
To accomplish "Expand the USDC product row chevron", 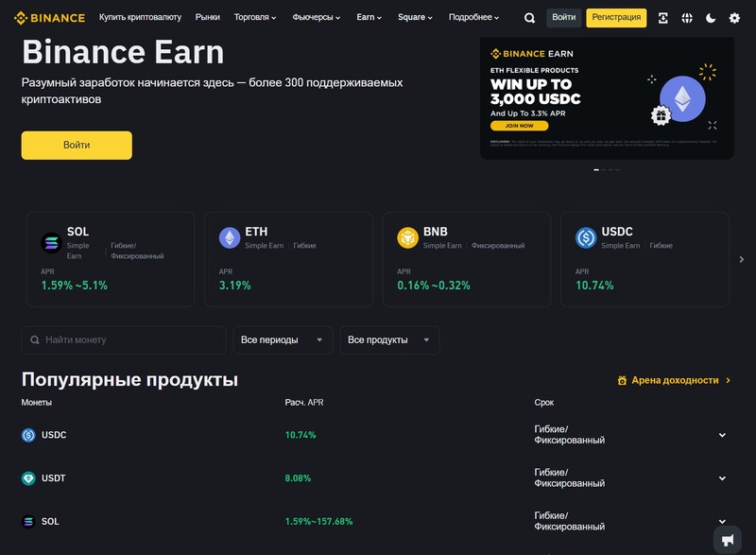I will tap(722, 435).
